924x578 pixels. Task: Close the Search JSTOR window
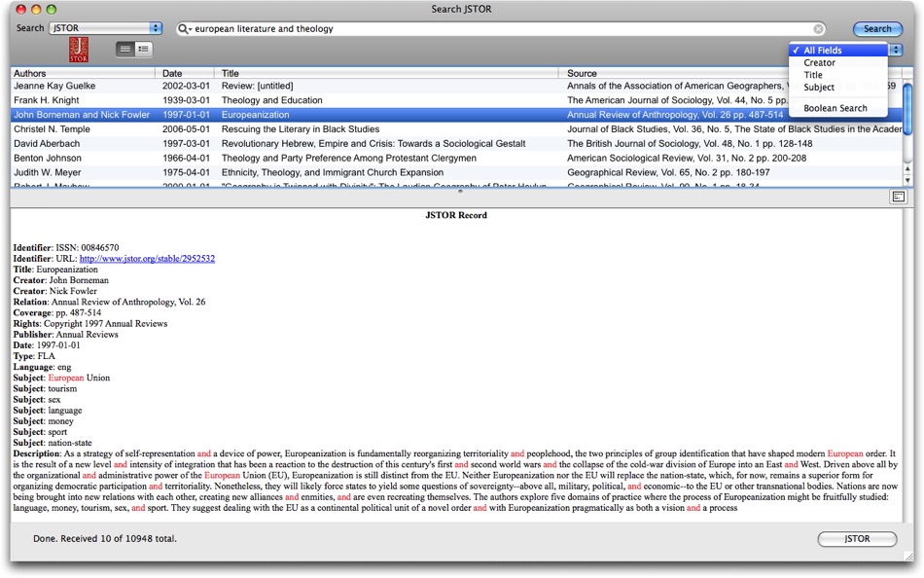[x=20, y=10]
